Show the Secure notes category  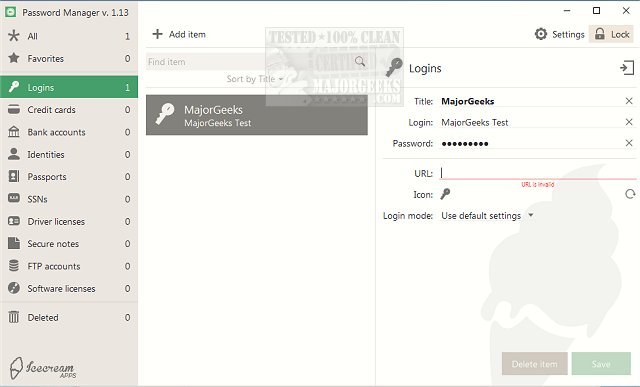pos(69,244)
